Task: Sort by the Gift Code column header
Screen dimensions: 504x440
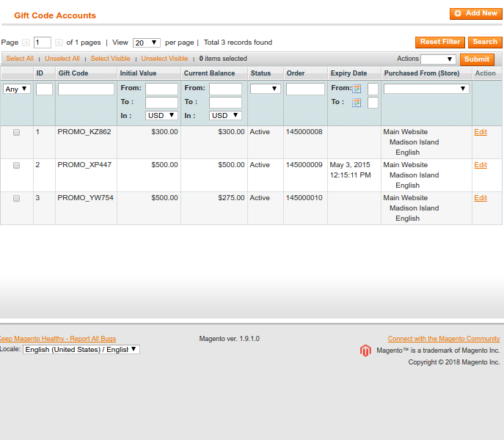Action: click(x=73, y=73)
